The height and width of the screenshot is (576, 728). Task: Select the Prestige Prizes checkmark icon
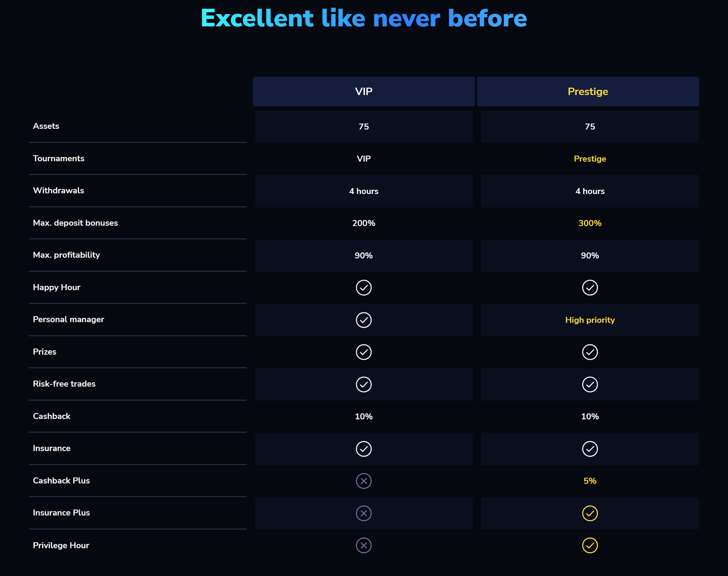click(590, 352)
